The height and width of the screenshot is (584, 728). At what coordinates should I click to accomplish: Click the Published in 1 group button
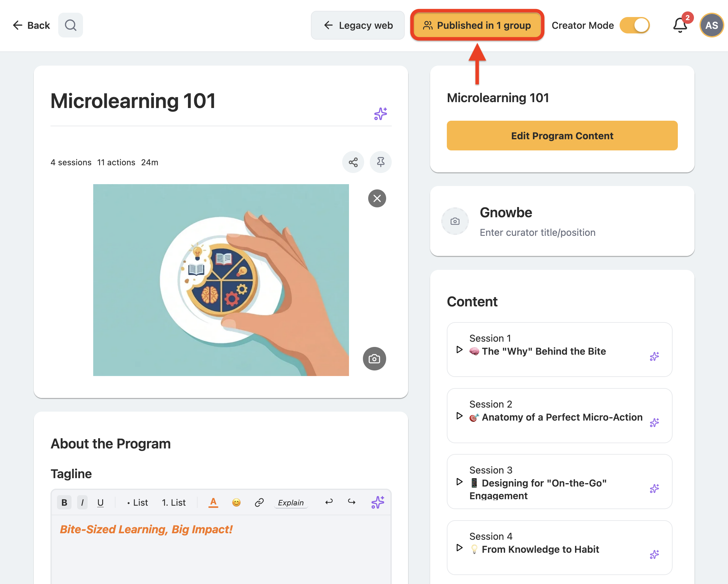click(x=477, y=25)
